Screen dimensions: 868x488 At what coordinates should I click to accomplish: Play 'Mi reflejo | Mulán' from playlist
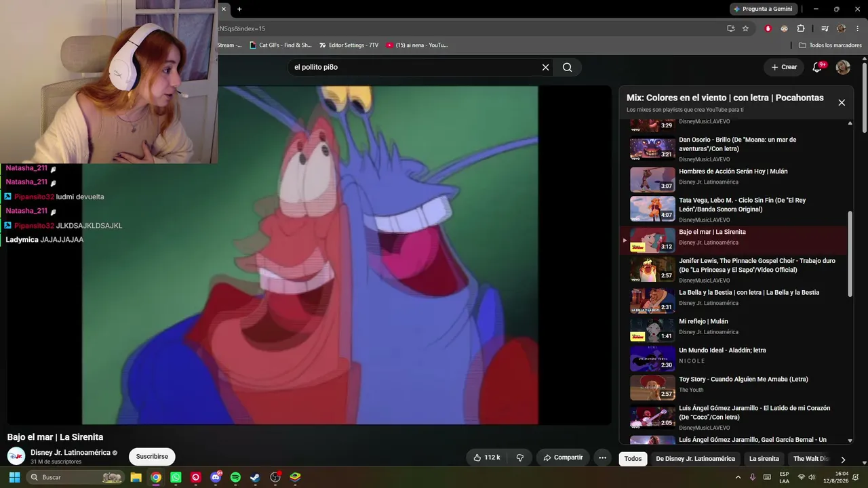735,329
